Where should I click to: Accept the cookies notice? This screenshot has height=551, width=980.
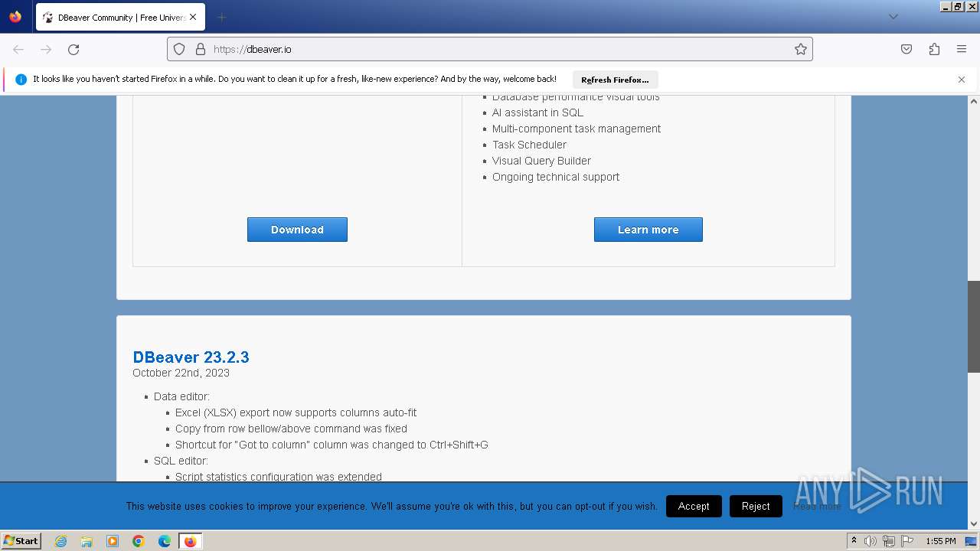[x=694, y=506]
